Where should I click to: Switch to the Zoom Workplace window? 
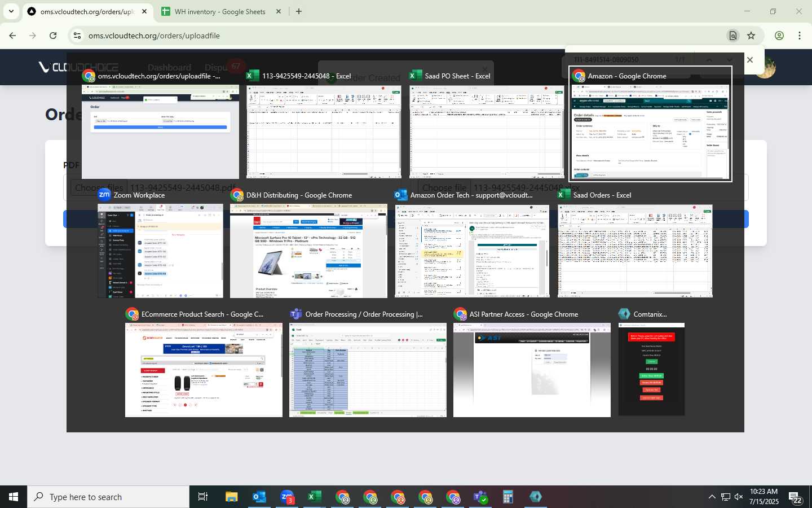pos(160,251)
